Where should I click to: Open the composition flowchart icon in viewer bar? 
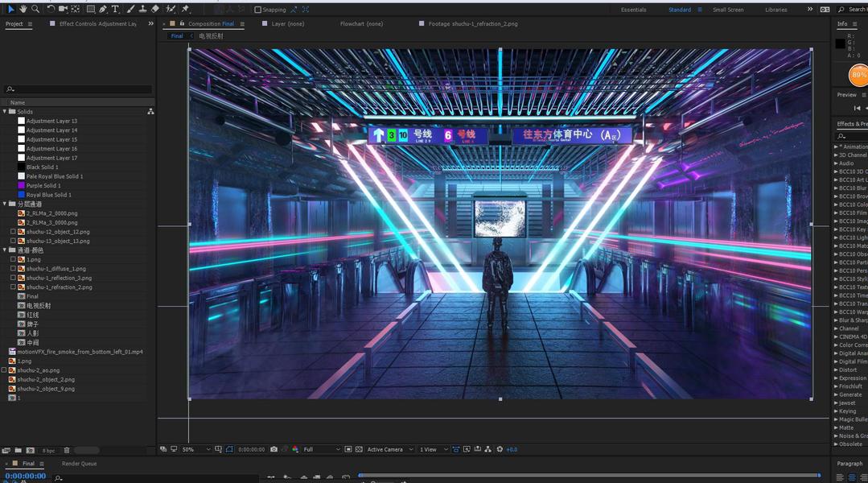488,449
